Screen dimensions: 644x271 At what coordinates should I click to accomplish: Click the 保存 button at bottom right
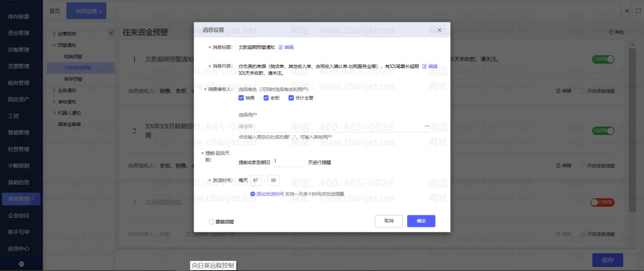click(x=608, y=260)
